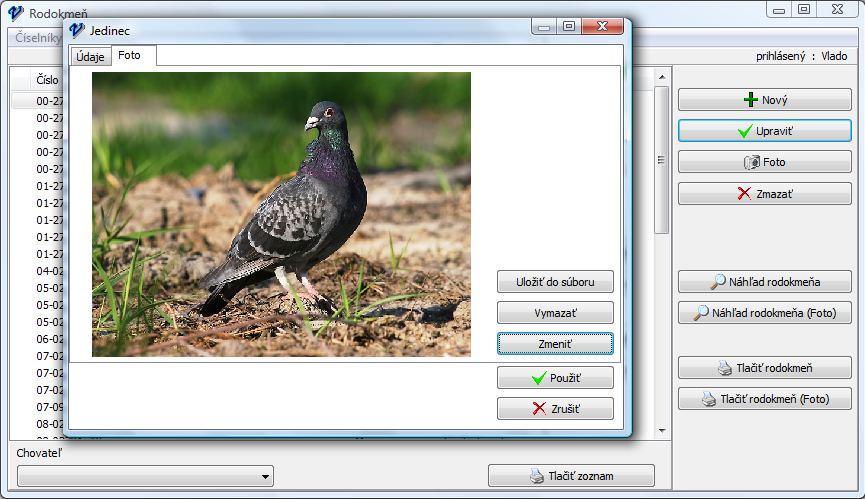This screenshot has height=499, width=865.
Task: Click the camera icon on Foto button
Action: (752, 162)
